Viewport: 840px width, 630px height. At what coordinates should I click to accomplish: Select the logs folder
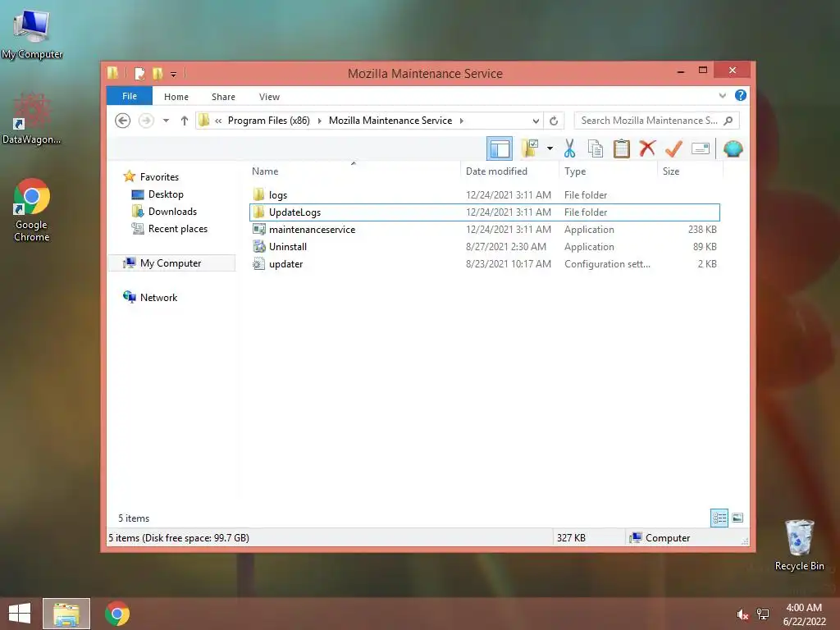tap(484, 195)
